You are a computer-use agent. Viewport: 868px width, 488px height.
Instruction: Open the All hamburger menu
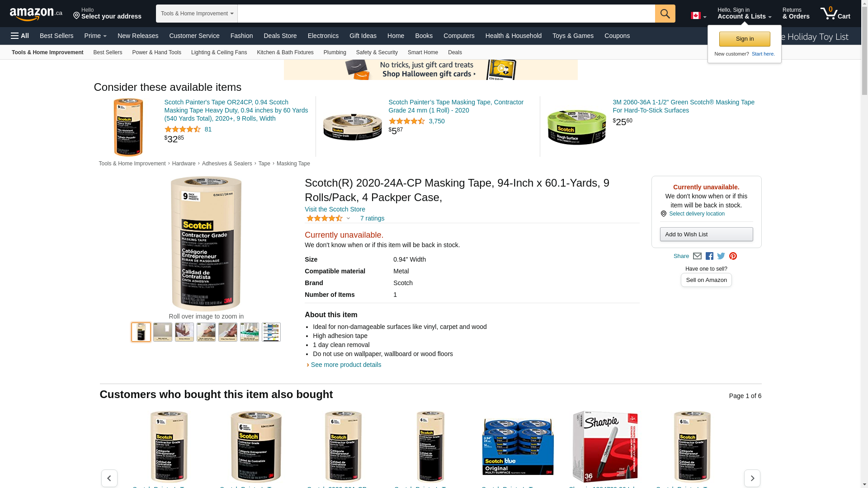(20, 36)
